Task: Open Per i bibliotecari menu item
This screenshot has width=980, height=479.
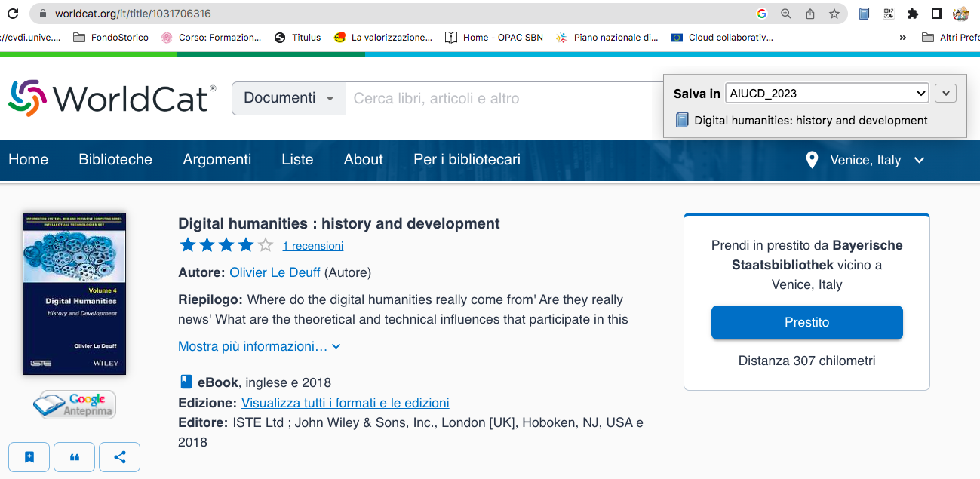Action: (x=467, y=159)
